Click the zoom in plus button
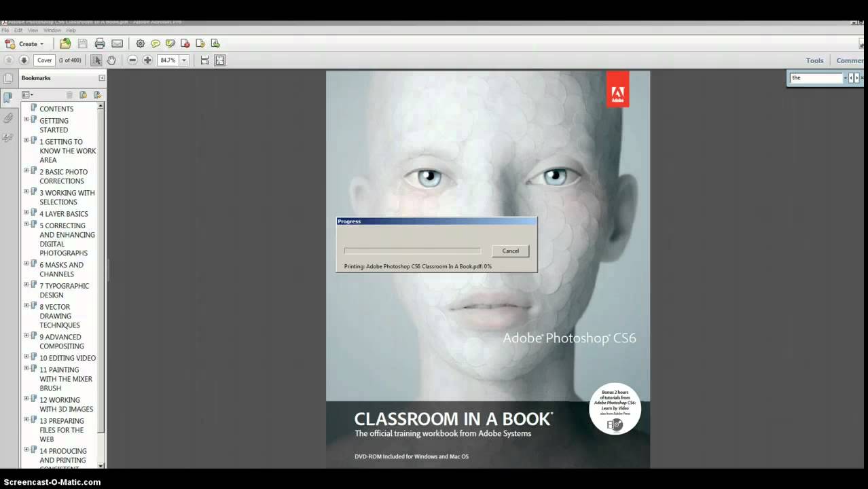This screenshot has width=868, height=489. point(147,60)
